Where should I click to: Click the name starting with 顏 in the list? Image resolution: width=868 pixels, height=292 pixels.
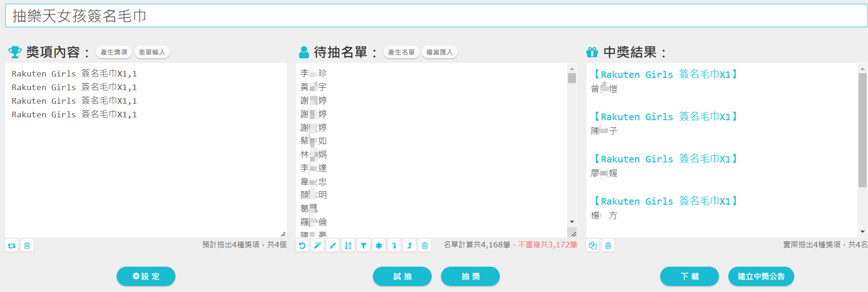click(x=314, y=195)
